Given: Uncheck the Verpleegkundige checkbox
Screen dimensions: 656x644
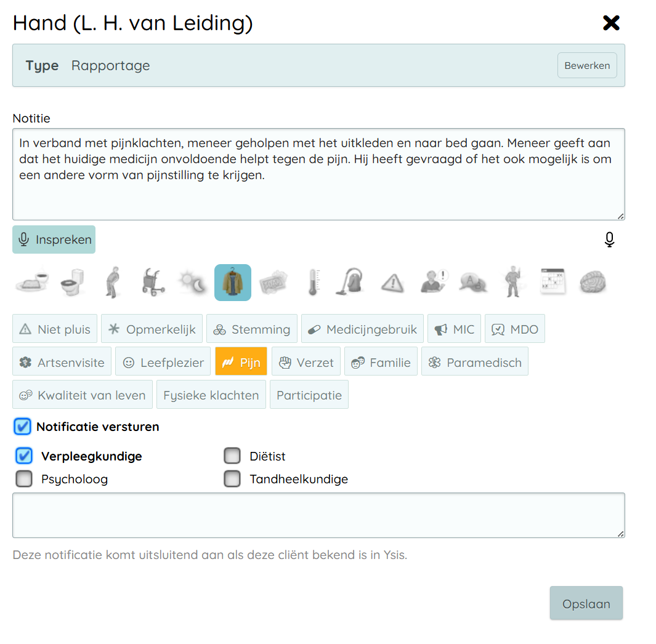Looking at the screenshot, I should [24, 456].
